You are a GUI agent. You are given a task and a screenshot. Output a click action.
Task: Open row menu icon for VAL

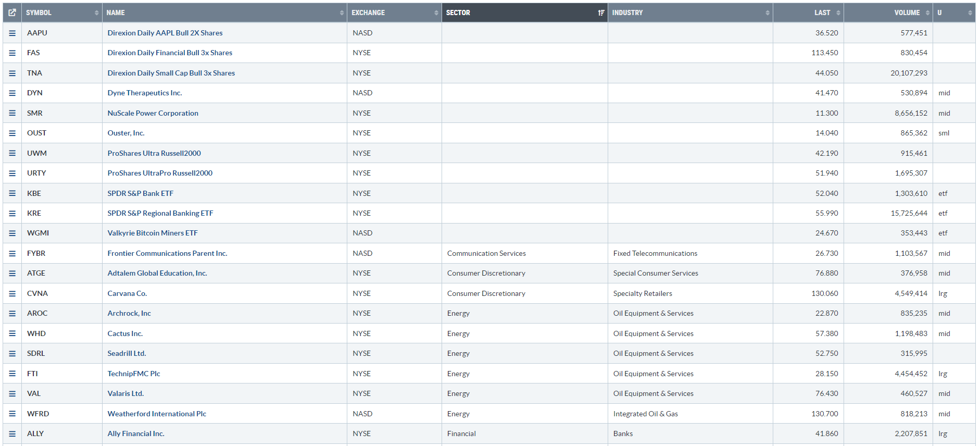[x=12, y=394]
